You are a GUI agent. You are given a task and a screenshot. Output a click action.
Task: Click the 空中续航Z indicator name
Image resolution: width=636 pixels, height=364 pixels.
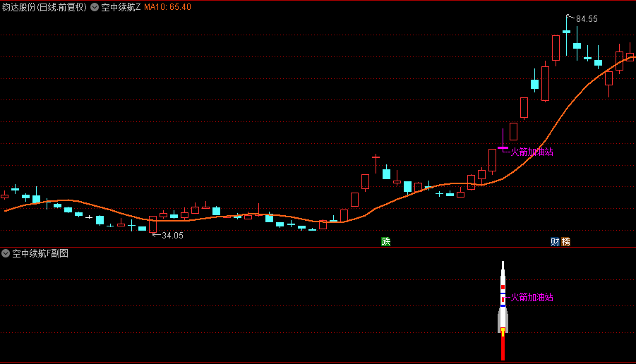click(121, 7)
